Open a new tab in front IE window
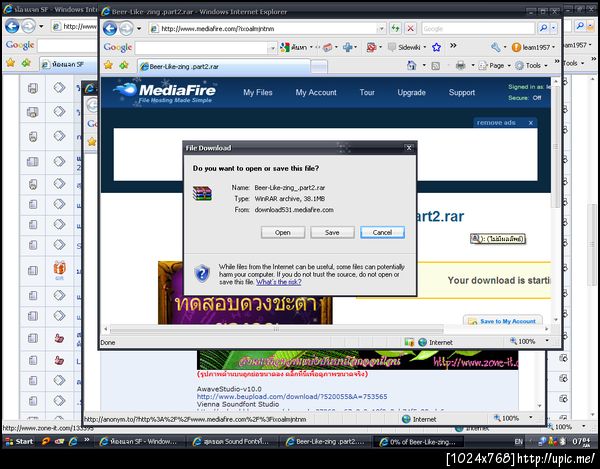This screenshot has width=600, height=469. point(319,67)
